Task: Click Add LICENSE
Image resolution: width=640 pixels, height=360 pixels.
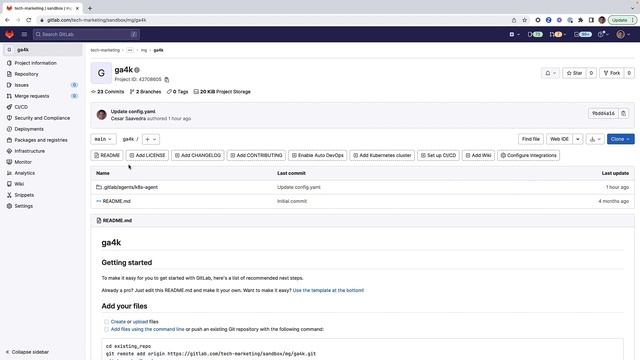Action: (x=147, y=156)
